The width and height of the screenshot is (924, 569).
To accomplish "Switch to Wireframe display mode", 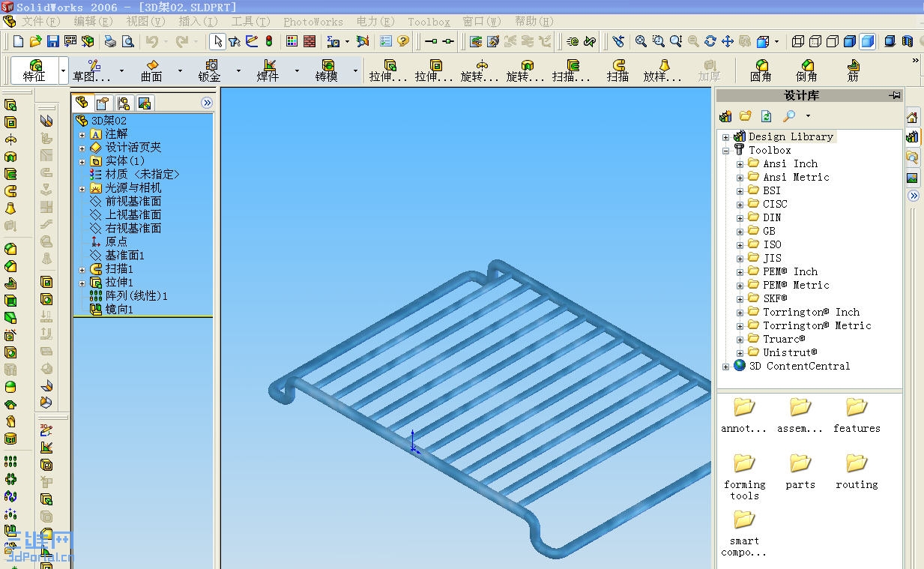I will (799, 41).
